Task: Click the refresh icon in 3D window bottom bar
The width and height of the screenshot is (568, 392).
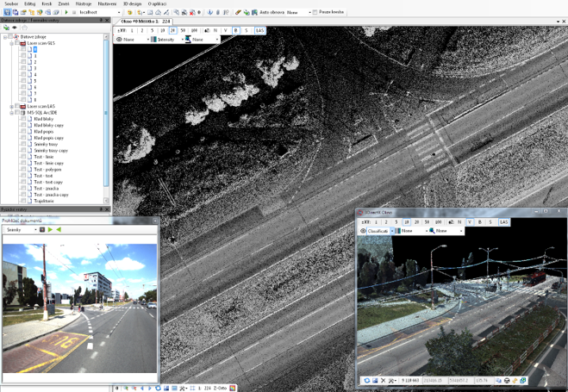Action: click(x=367, y=381)
